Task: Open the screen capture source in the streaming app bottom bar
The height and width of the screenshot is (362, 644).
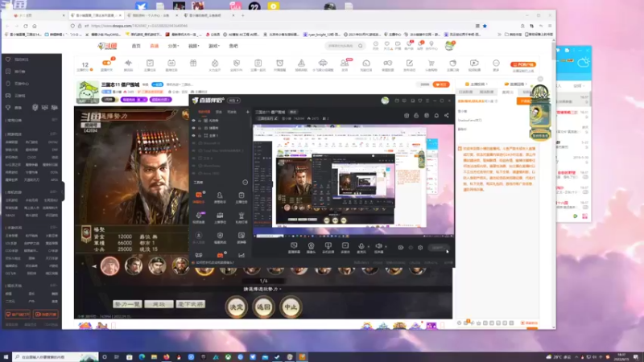Action: point(294,247)
